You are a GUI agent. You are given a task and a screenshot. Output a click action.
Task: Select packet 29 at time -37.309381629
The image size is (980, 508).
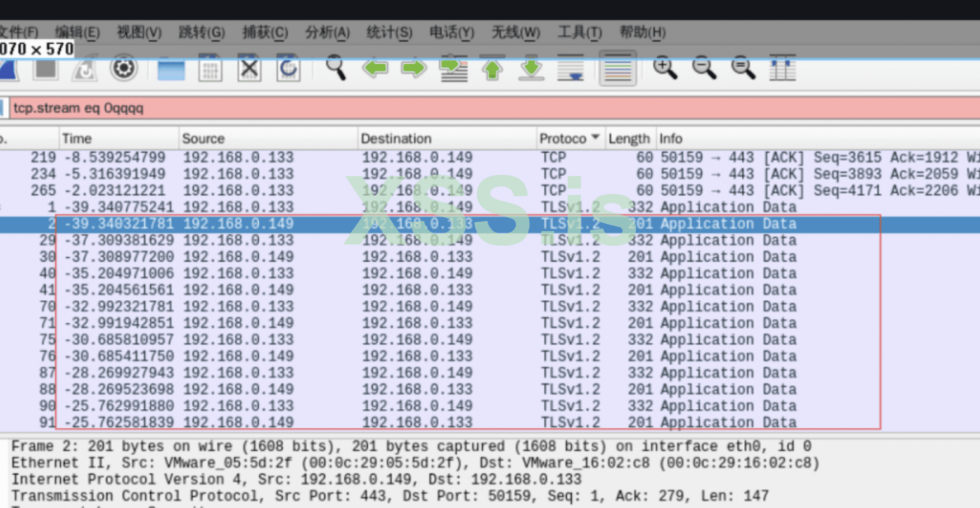[x=490, y=240]
